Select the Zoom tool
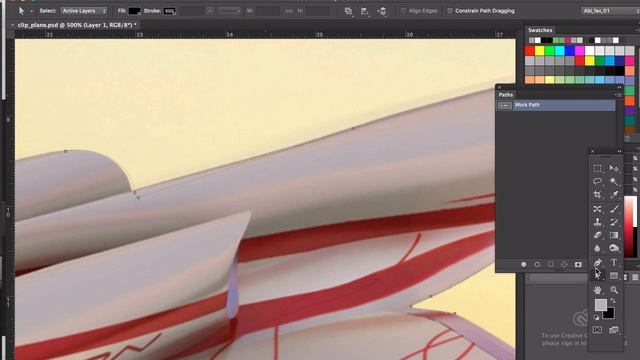Screen dimensions: 640x360 [x=614, y=290]
